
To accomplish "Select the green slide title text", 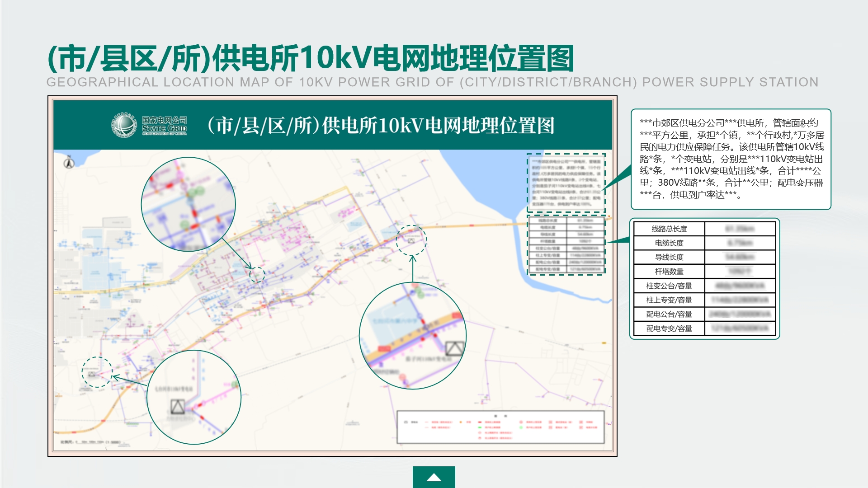I will click(311, 58).
